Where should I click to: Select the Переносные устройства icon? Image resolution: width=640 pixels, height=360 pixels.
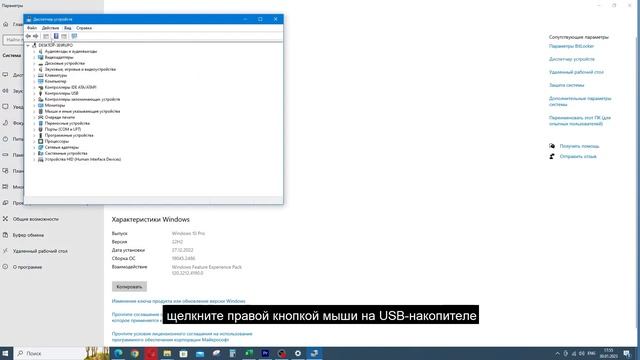pos(40,123)
